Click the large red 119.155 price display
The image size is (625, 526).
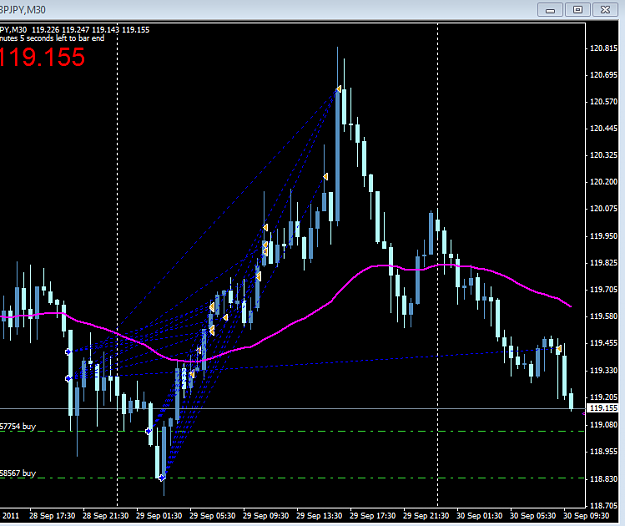[42, 57]
